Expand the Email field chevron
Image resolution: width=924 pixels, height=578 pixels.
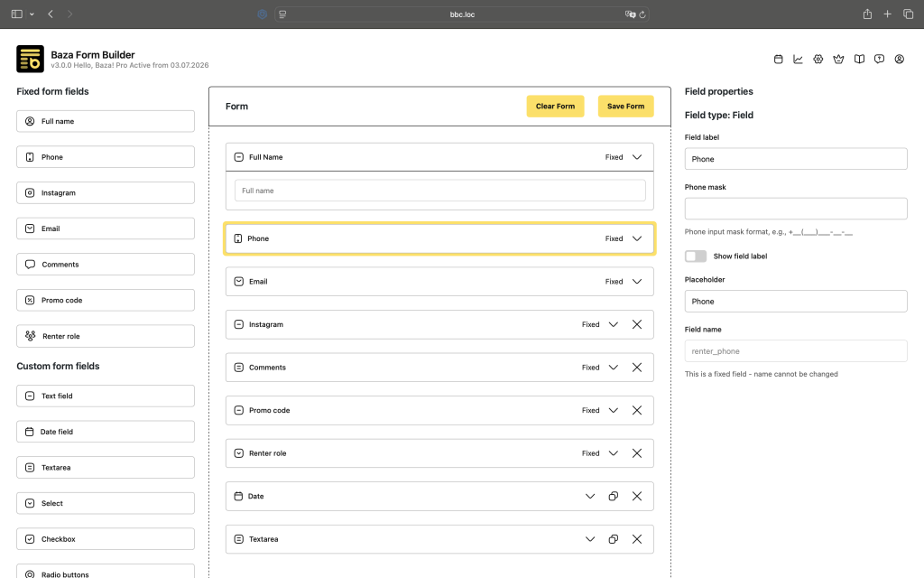click(x=637, y=282)
